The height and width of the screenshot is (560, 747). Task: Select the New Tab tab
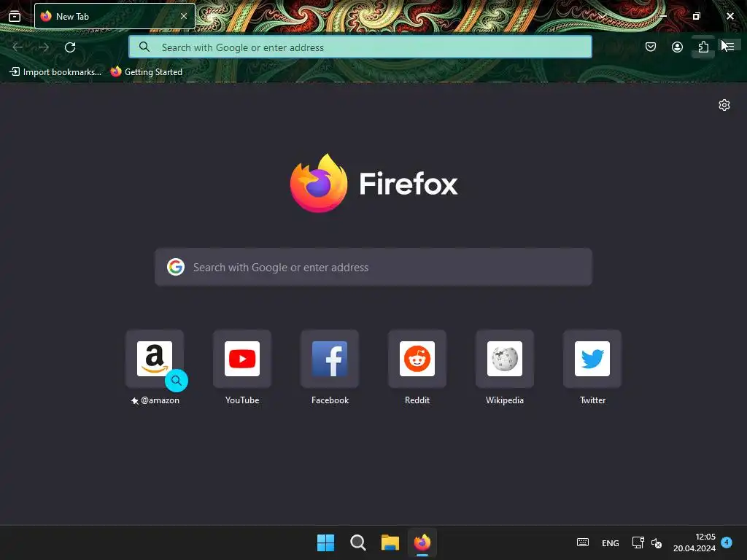(115, 16)
